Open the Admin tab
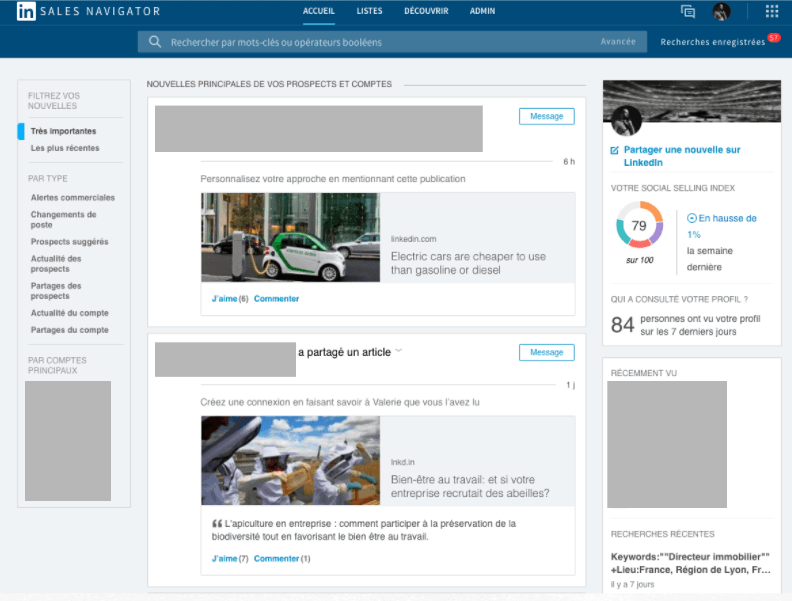Screen dimensions: 792x601 pyautogui.click(x=482, y=11)
